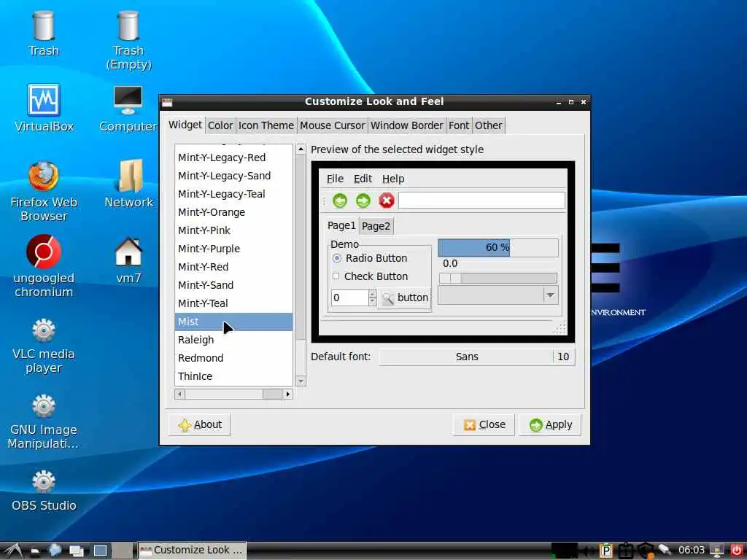747x560 pixels.
Task: Open file manager from taskbar
Action: [35, 551]
